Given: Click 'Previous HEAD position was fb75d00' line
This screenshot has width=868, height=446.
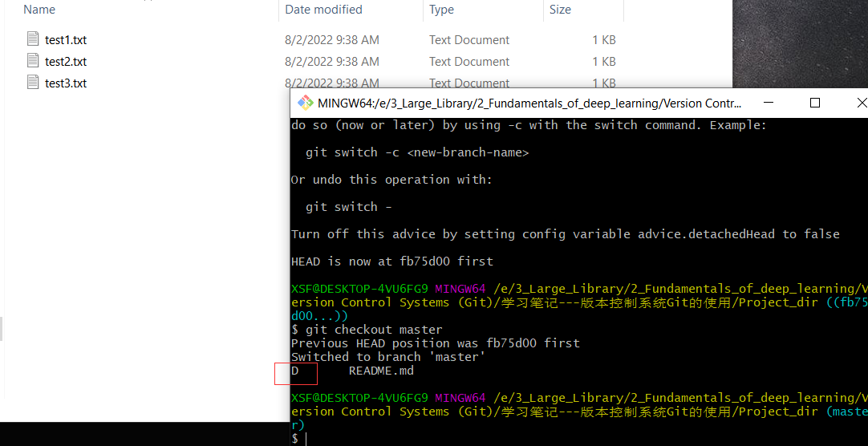Looking at the screenshot, I should coord(435,343).
